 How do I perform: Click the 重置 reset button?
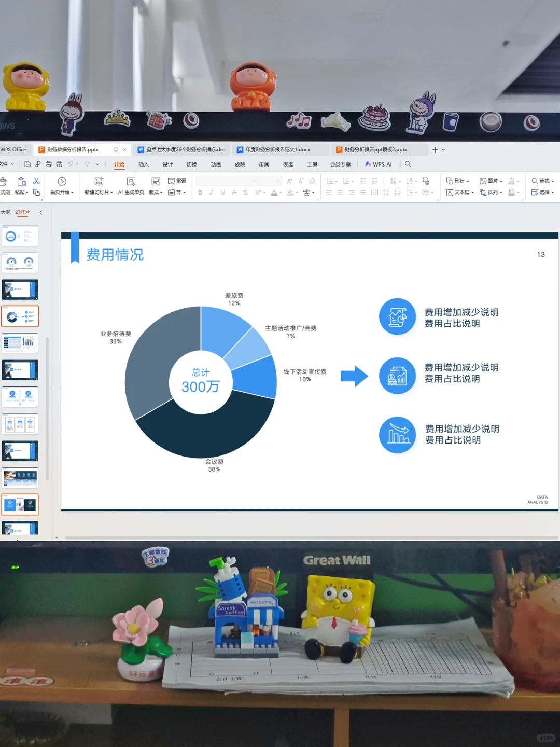(177, 181)
